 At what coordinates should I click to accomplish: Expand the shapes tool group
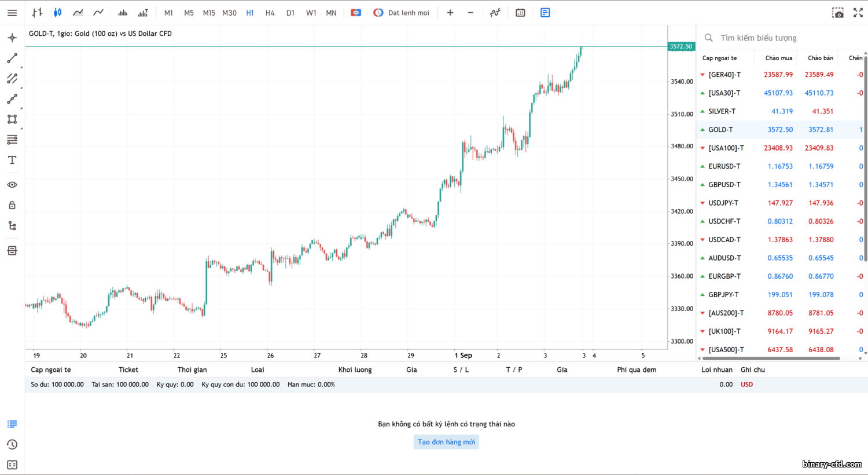click(x=12, y=119)
